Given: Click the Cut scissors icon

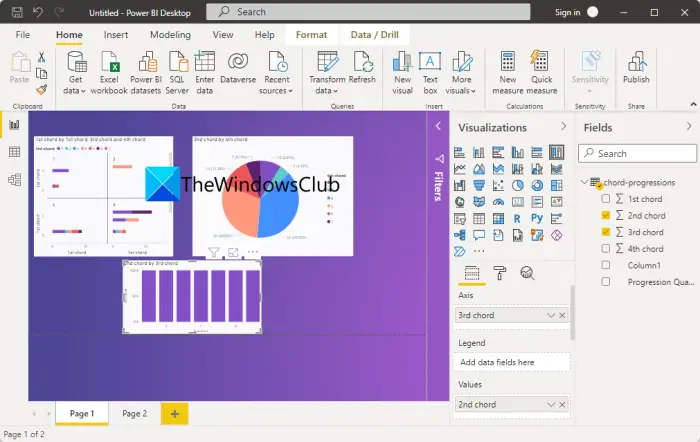Looking at the screenshot, I should click(x=42, y=57).
